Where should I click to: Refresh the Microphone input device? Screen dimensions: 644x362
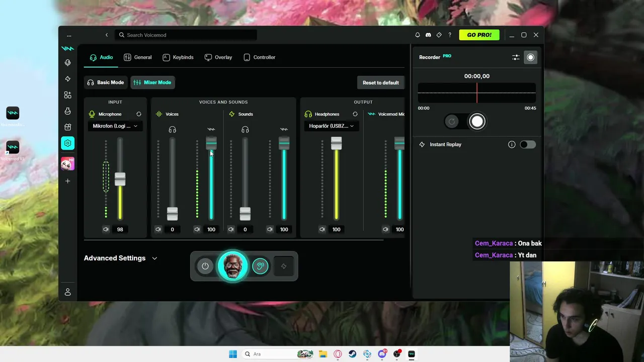(x=139, y=114)
